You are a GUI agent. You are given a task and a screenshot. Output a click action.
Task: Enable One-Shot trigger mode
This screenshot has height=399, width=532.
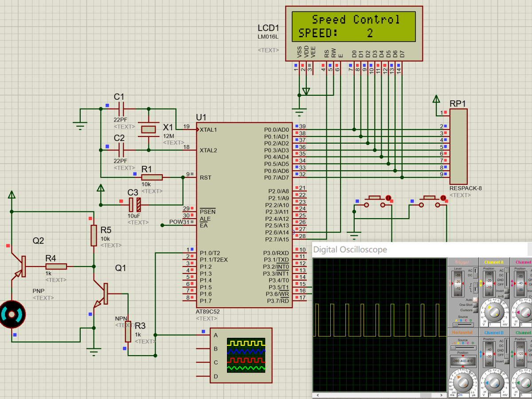tap(475, 305)
